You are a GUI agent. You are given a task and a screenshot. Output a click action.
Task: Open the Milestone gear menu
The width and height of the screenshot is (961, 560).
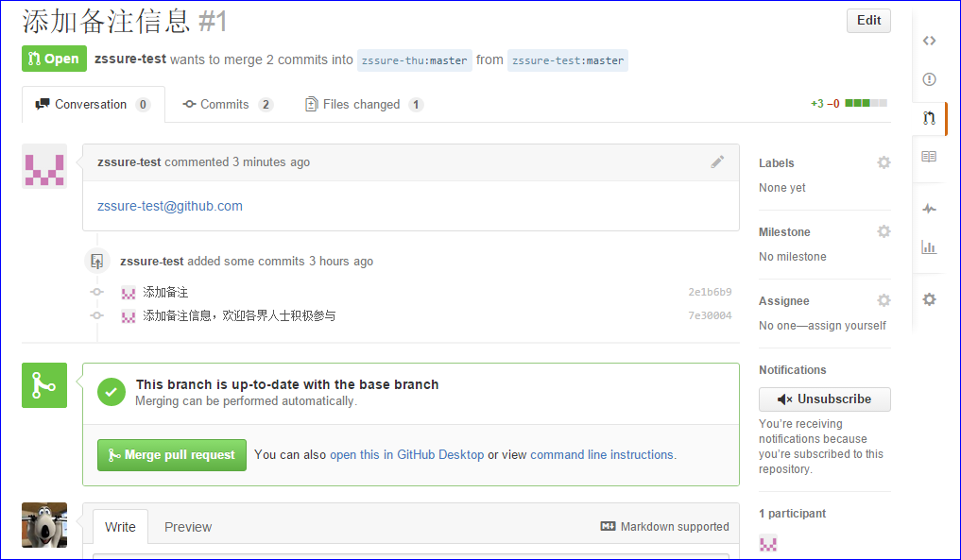pyautogui.click(x=884, y=231)
